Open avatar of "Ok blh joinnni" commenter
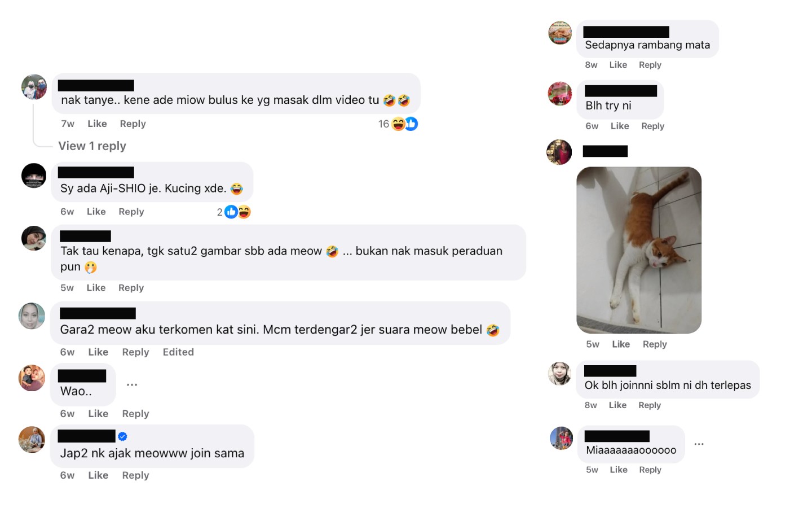 coord(560,374)
